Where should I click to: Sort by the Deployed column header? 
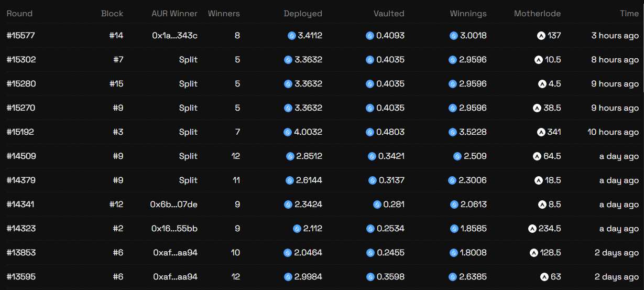coord(303,14)
